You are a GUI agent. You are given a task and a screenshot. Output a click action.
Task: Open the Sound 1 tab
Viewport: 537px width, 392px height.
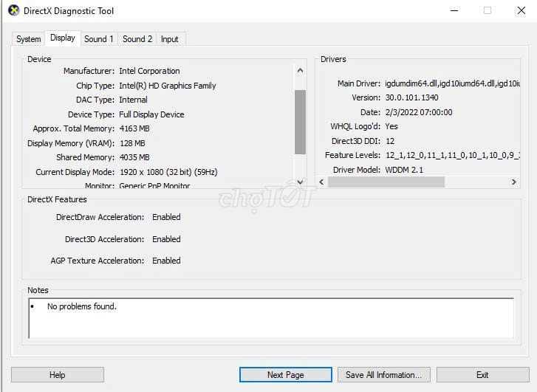(x=99, y=39)
